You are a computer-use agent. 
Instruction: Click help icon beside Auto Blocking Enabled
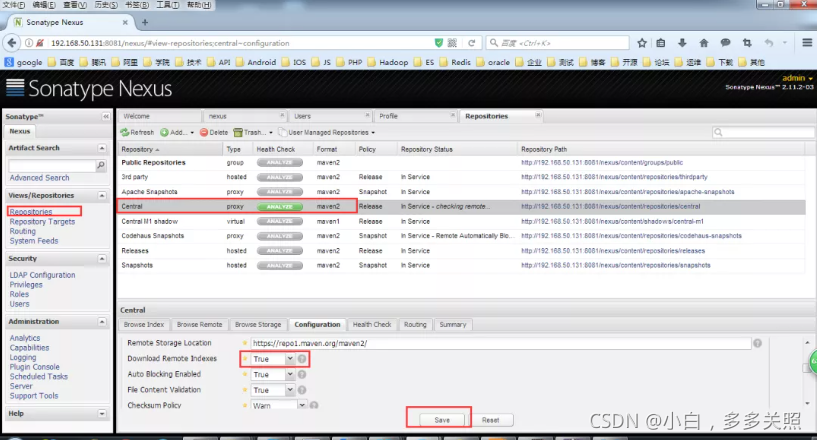(302, 374)
